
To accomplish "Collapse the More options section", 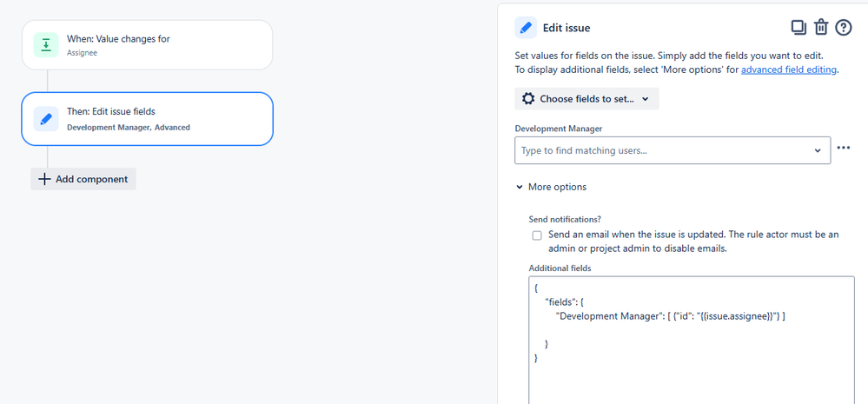I will pyautogui.click(x=552, y=187).
